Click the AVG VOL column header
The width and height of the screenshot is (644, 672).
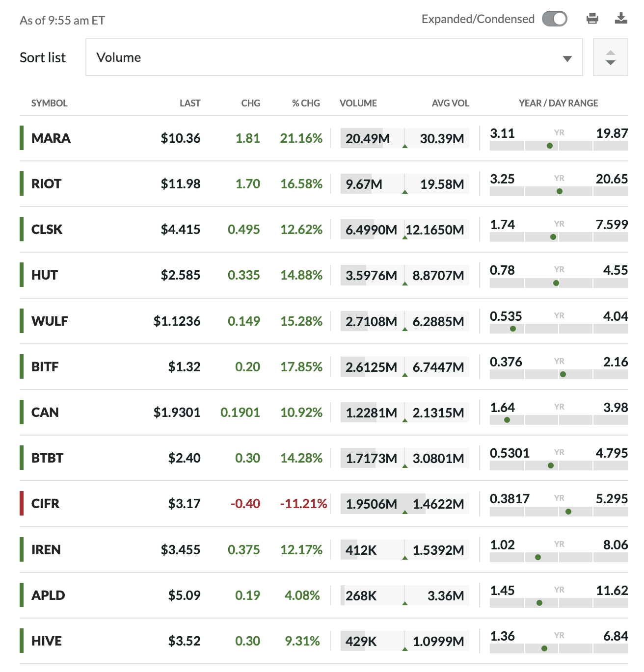450,103
